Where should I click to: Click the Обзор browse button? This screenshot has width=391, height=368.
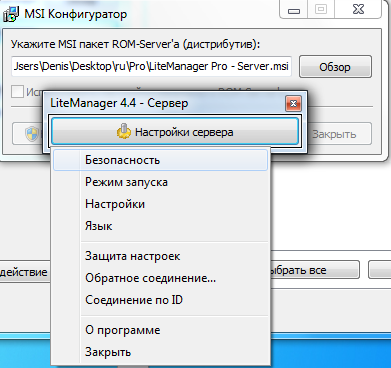coord(335,67)
